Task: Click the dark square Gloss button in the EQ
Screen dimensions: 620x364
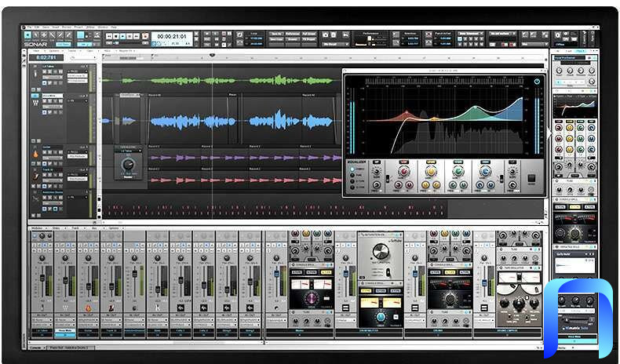Action: (x=532, y=178)
